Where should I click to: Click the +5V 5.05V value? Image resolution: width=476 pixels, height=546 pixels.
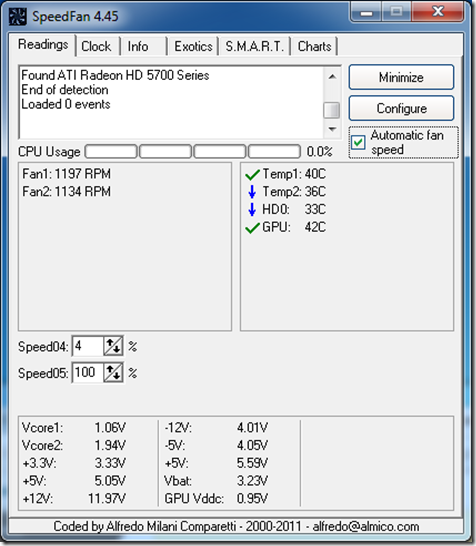[x=110, y=481]
